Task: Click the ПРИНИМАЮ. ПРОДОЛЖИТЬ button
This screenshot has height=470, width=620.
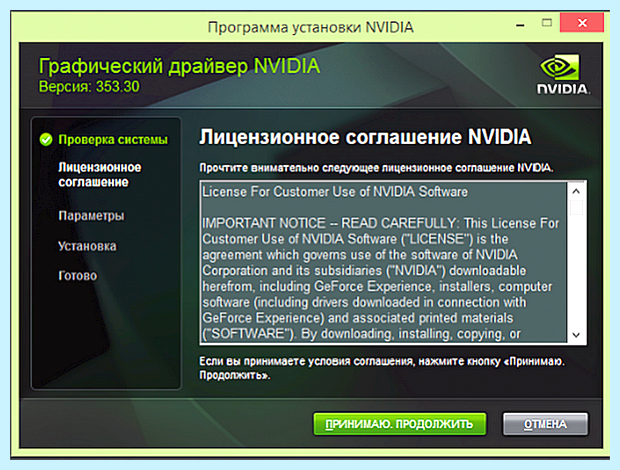Action: coord(399,424)
